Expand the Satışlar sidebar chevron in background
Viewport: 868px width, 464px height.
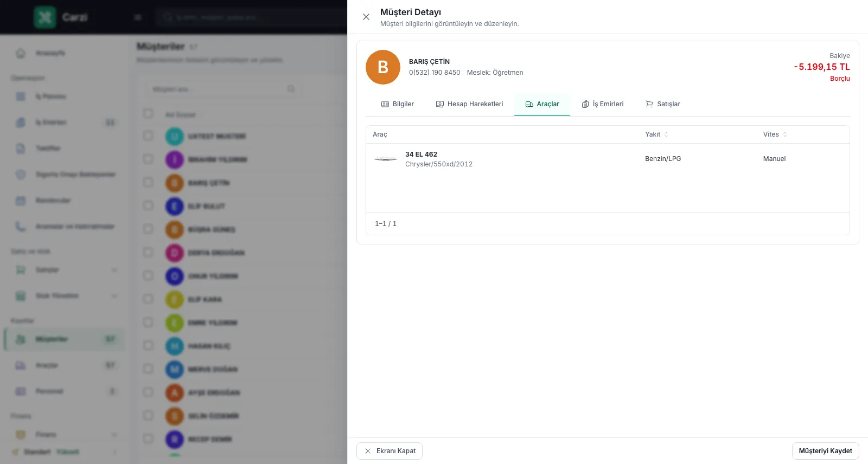point(114,270)
